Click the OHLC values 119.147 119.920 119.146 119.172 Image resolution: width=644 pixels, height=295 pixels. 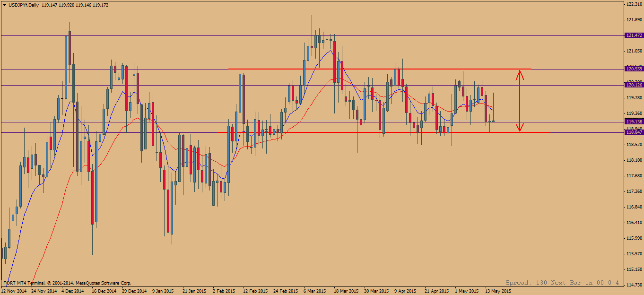click(75, 4)
